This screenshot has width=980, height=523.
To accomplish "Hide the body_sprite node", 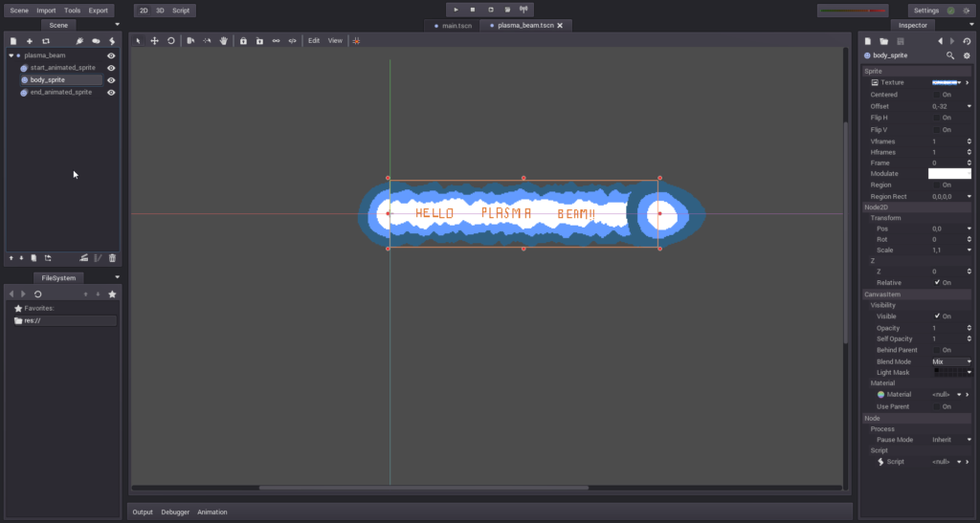I will 111,80.
